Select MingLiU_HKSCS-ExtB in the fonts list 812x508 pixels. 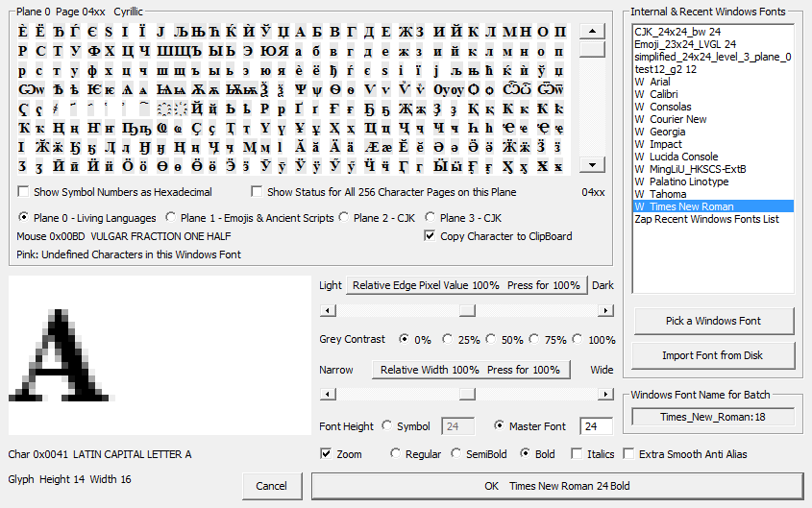pyautogui.click(x=714, y=169)
